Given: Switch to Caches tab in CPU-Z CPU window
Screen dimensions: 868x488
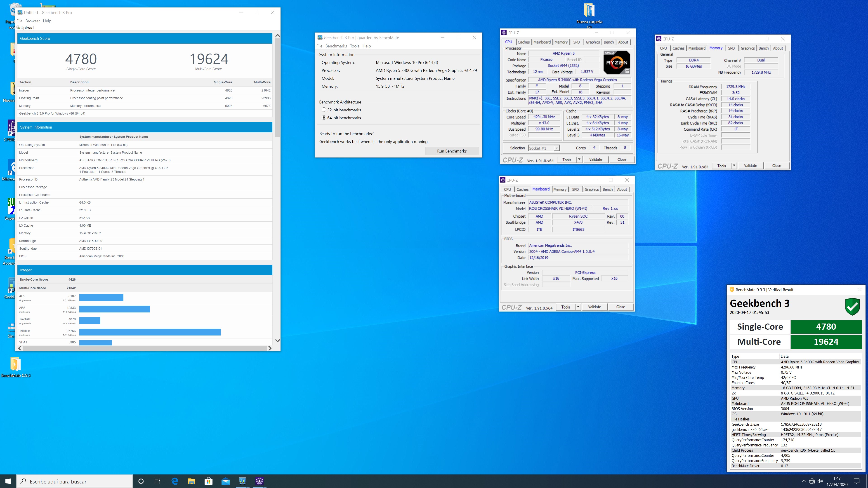Looking at the screenshot, I should [x=523, y=42].
